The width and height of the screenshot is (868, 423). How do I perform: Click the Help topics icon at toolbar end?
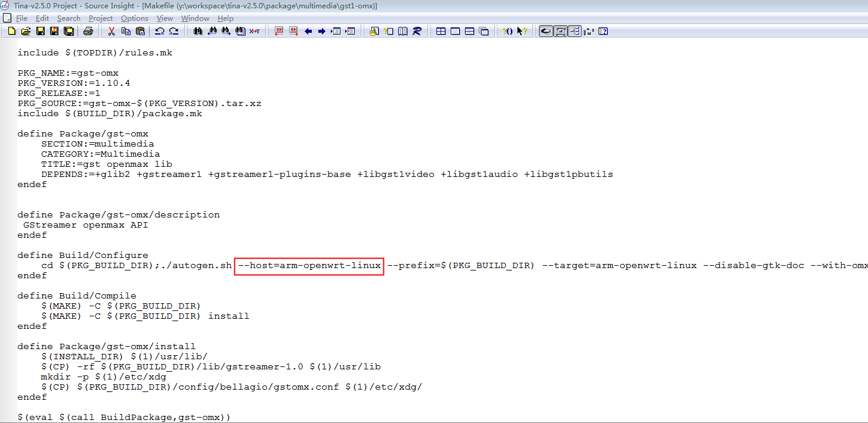pos(603,31)
